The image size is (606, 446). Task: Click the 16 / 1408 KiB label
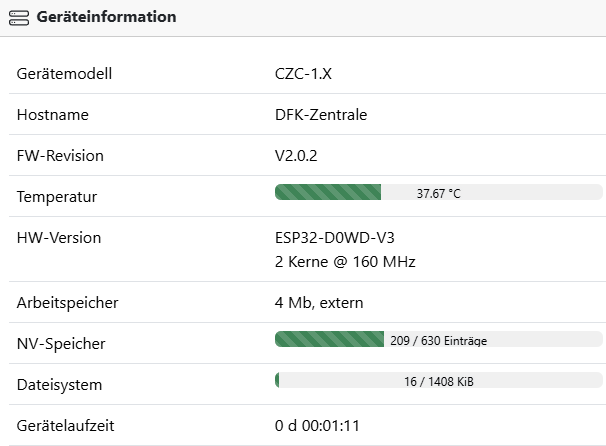coord(439,381)
